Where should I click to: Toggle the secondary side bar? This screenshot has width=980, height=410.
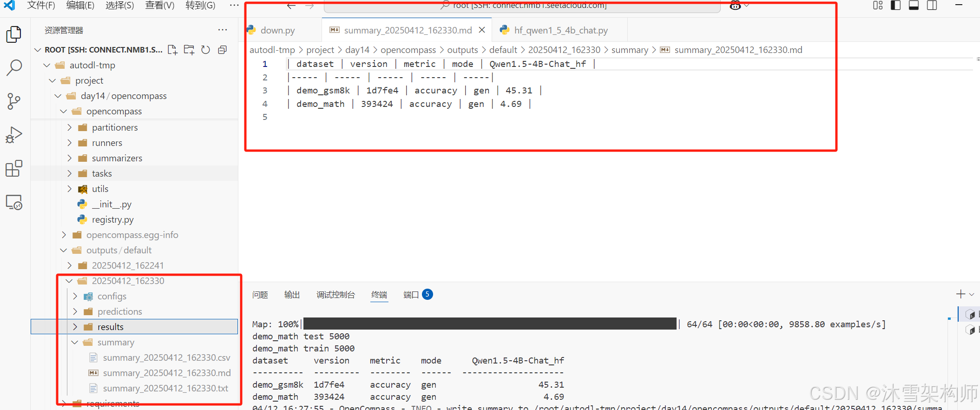pyautogui.click(x=932, y=6)
